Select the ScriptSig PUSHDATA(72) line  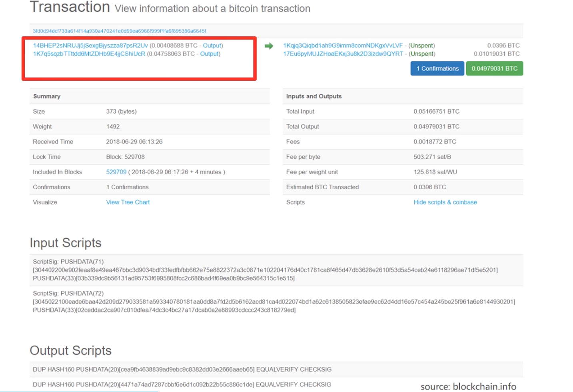[x=68, y=293]
